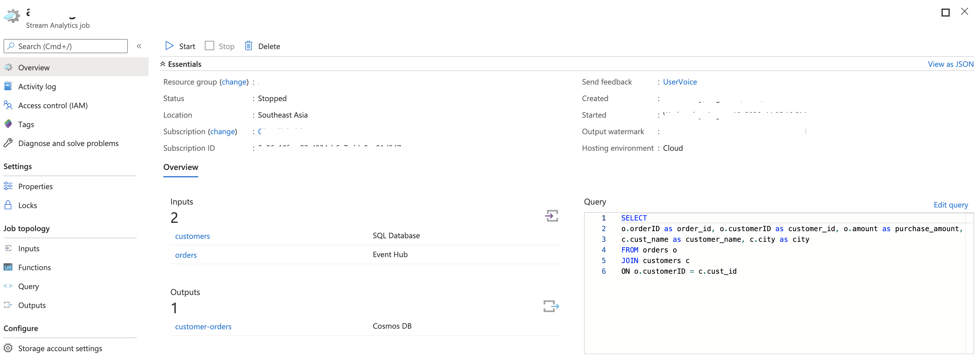
Task: Click the Stop square button
Action: pos(209,46)
